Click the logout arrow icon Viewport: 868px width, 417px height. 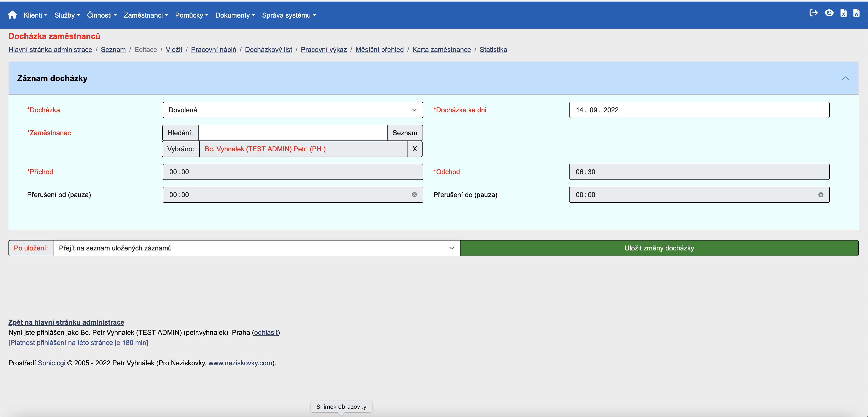click(813, 13)
